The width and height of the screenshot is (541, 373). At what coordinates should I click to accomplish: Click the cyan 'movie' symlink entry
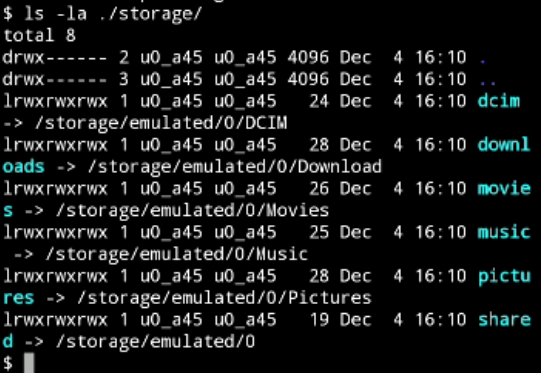point(504,188)
